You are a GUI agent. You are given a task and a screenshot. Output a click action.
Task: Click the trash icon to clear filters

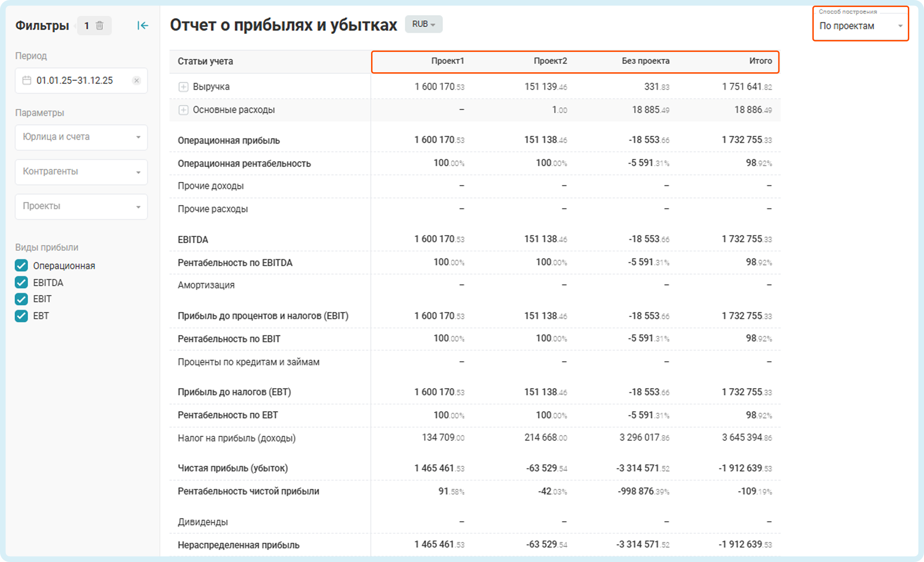pyautogui.click(x=99, y=26)
